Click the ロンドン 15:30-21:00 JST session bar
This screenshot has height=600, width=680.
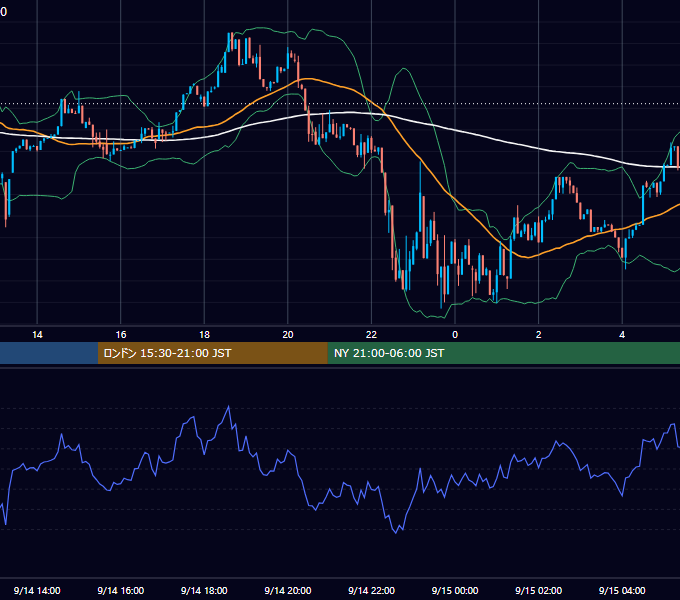point(212,353)
